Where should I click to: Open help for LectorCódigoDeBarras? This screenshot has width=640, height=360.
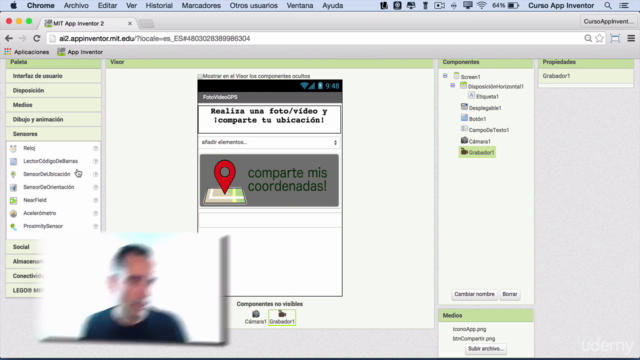[96, 161]
